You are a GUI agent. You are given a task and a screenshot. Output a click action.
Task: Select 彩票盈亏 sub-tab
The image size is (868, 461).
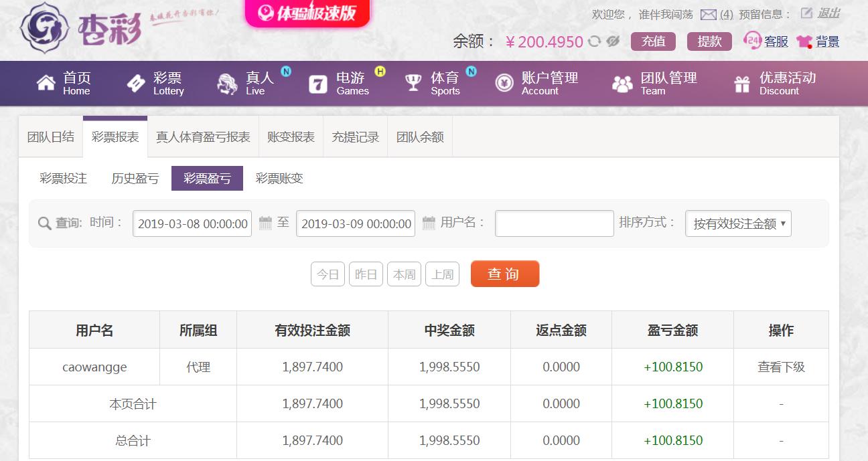(207, 179)
